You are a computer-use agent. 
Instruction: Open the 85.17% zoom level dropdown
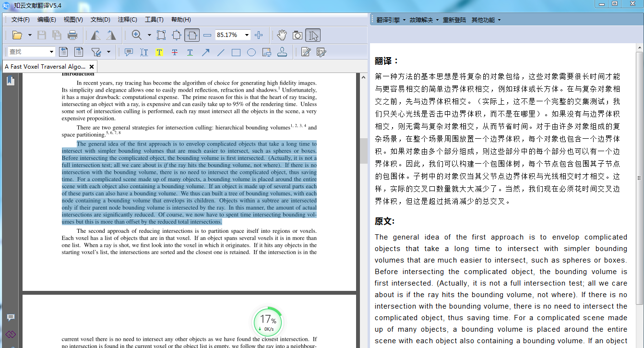pos(247,35)
